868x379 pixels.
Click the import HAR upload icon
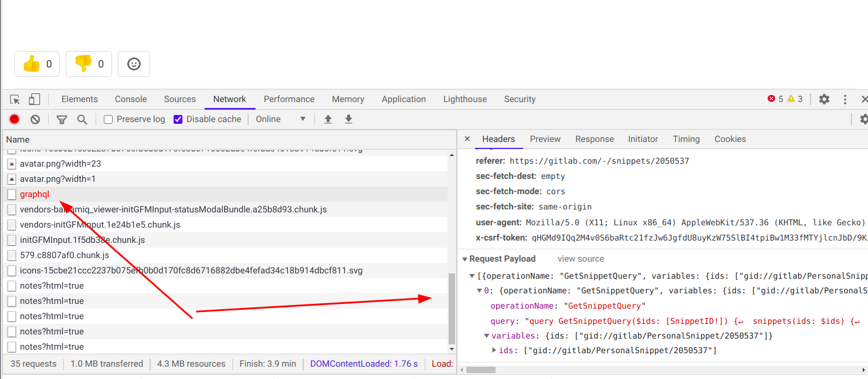pos(328,119)
